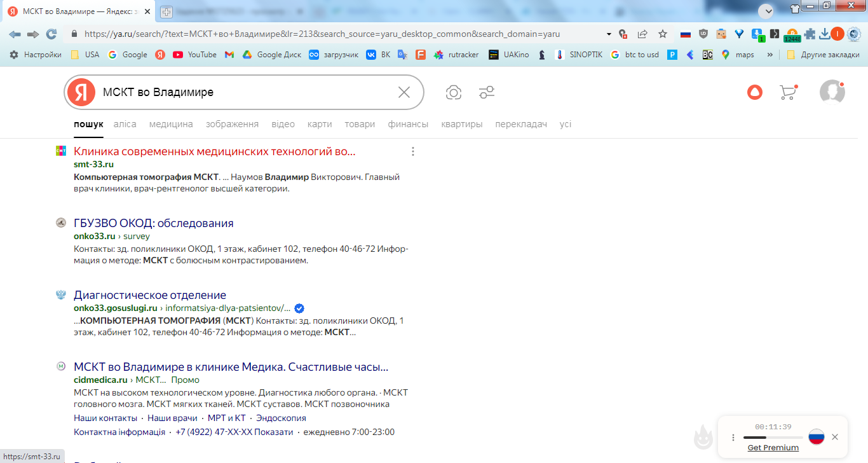Open the VPN widget three-dot options
868x463 pixels.
click(x=733, y=438)
